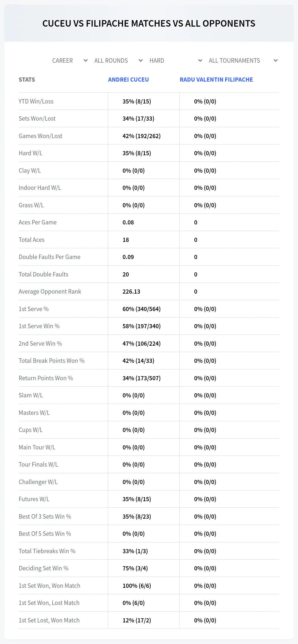Viewport: 298px width, 644px height.
Task: Click Cuceu's Games Won/Lost value
Action: tap(141, 136)
